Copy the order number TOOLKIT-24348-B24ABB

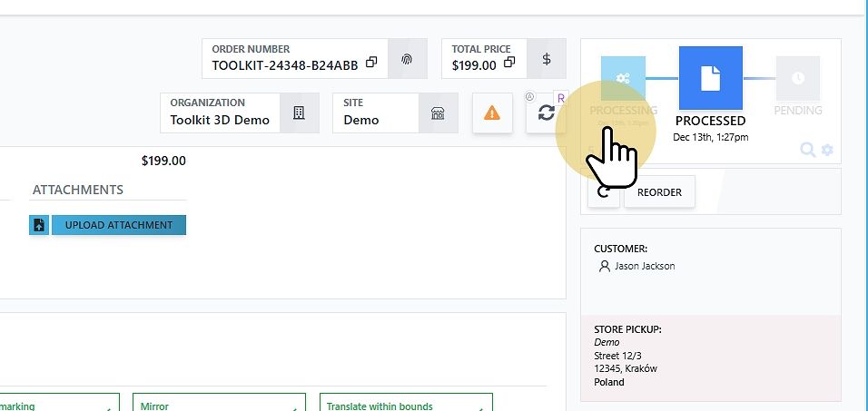371,62
